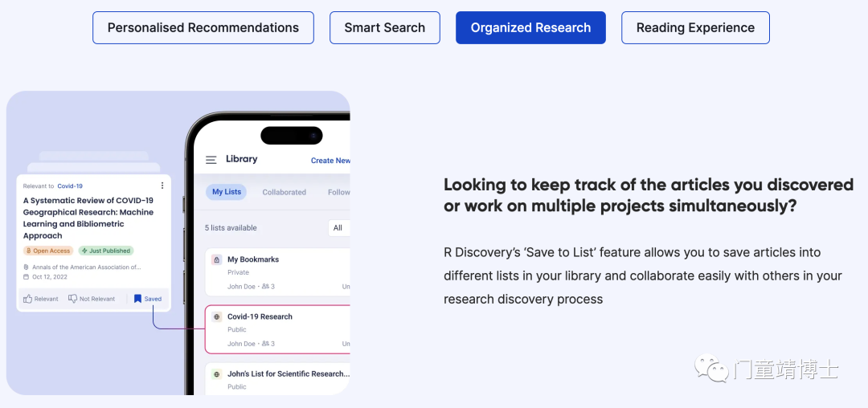Open the Covid-19 Research list
Image resolution: width=868 pixels, height=408 pixels.
277,329
